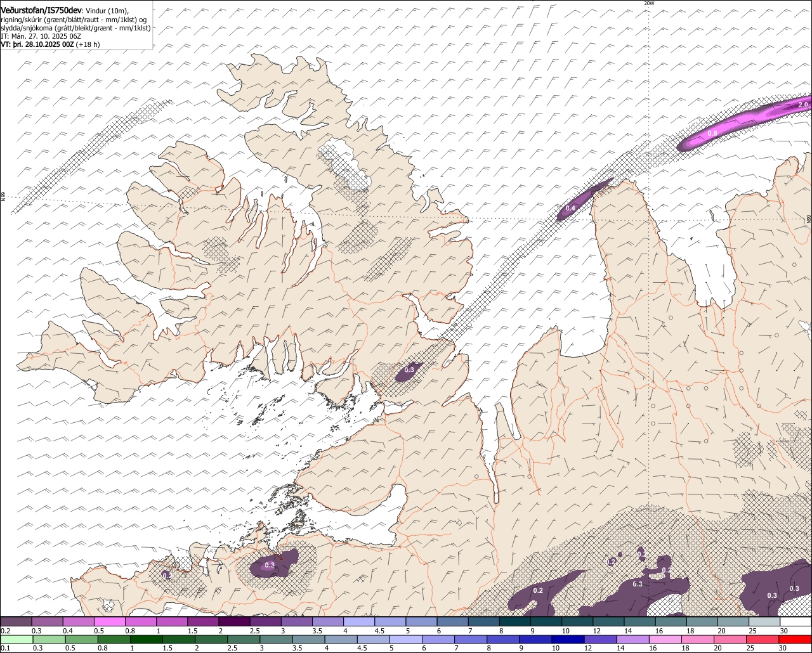Viewport: 812px width, 653px height.
Task: Click the Veðurstofan/IS750dev title text
Action: coord(41,11)
